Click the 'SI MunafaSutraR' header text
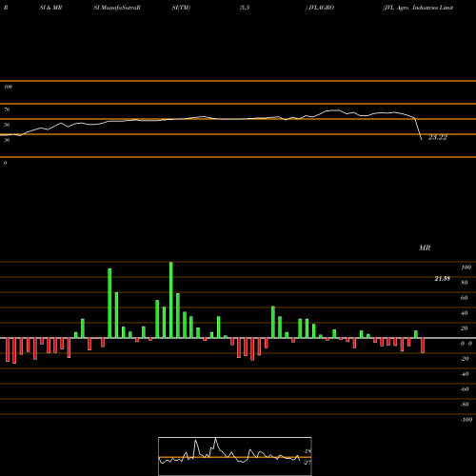476x476 pixels. pos(117,8)
